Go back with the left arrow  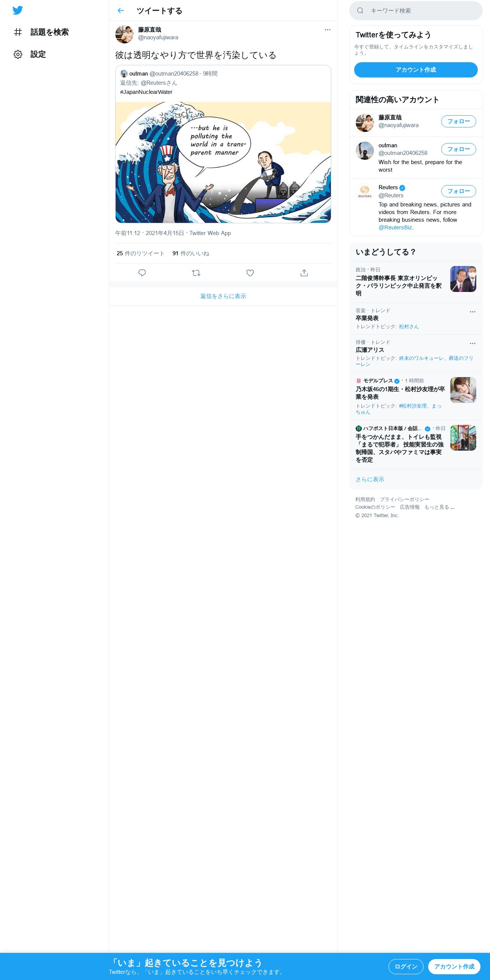tap(121, 11)
